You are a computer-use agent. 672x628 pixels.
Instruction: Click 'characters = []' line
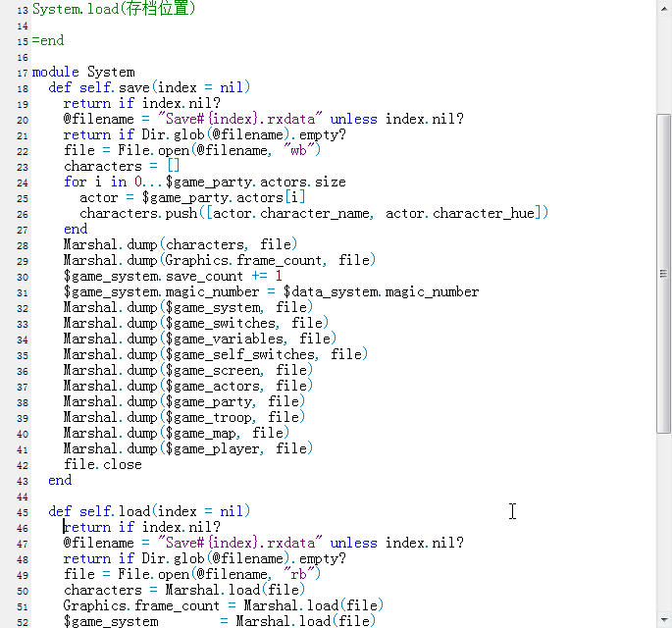point(122,166)
